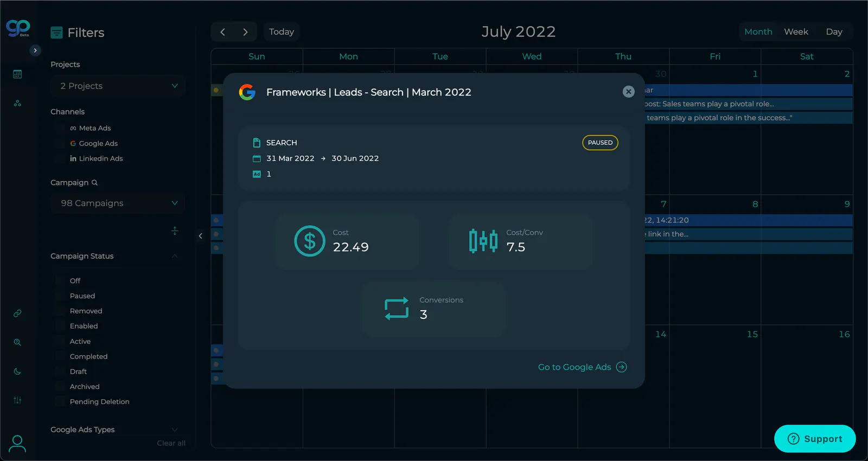Close the campaign details popup
Image resolution: width=868 pixels, height=461 pixels.
click(x=628, y=92)
